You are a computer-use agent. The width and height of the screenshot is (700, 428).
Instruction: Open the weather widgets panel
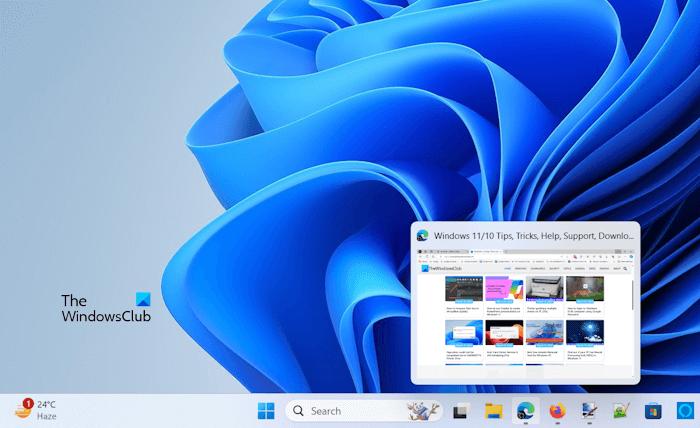21,410
